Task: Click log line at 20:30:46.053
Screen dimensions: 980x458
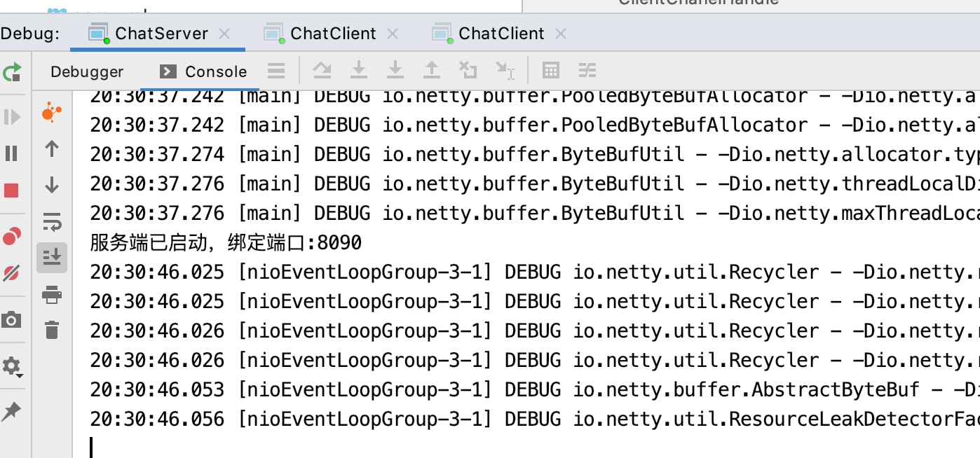Action: coord(535,389)
